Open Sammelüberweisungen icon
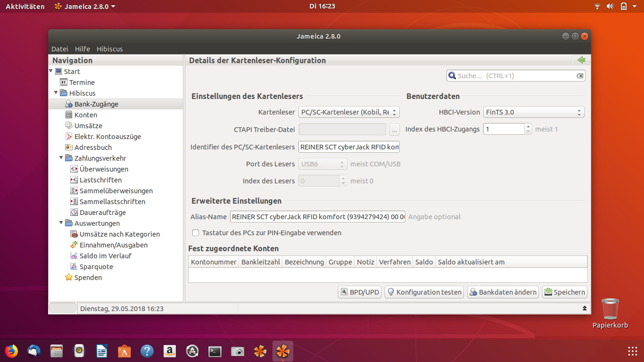This screenshot has height=362, width=644. click(74, 191)
